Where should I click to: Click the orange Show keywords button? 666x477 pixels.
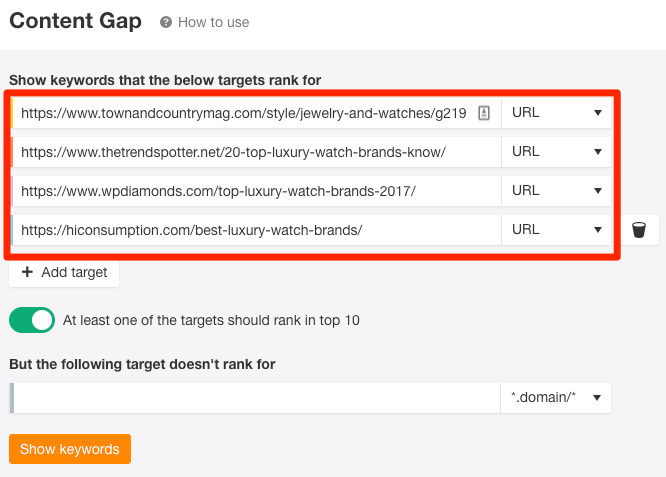pos(70,449)
